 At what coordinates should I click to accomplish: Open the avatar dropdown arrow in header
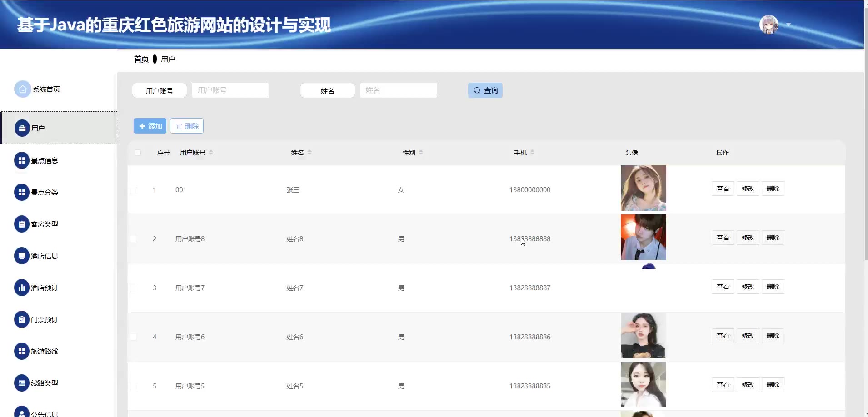point(788,25)
